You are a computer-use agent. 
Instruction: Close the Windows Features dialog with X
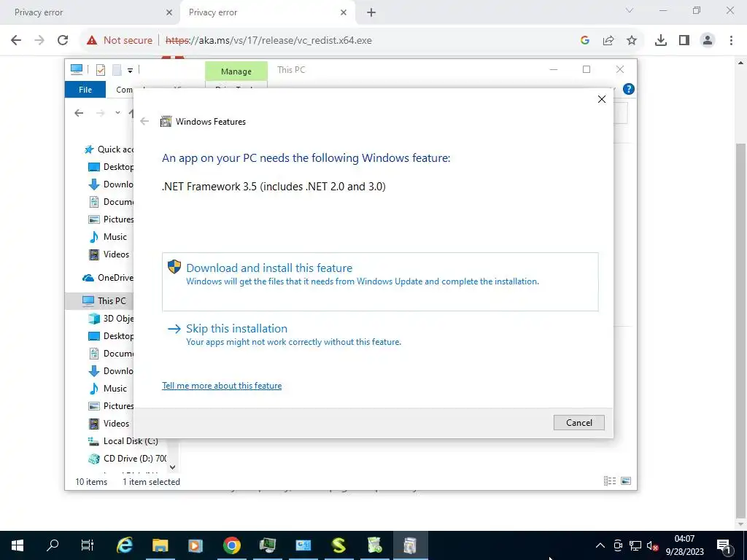(x=602, y=99)
